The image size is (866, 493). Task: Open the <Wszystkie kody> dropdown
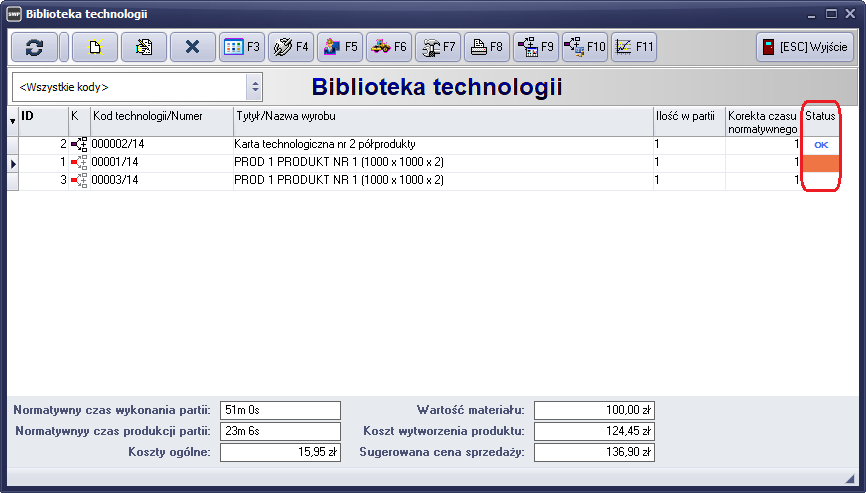pyautogui.click(x=254, y=87)
